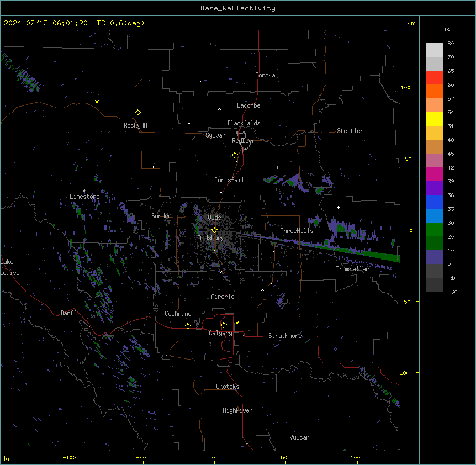Click the -50 tick on the bottom axis
This screenshot has height=465, width=476.
[141, 457]
